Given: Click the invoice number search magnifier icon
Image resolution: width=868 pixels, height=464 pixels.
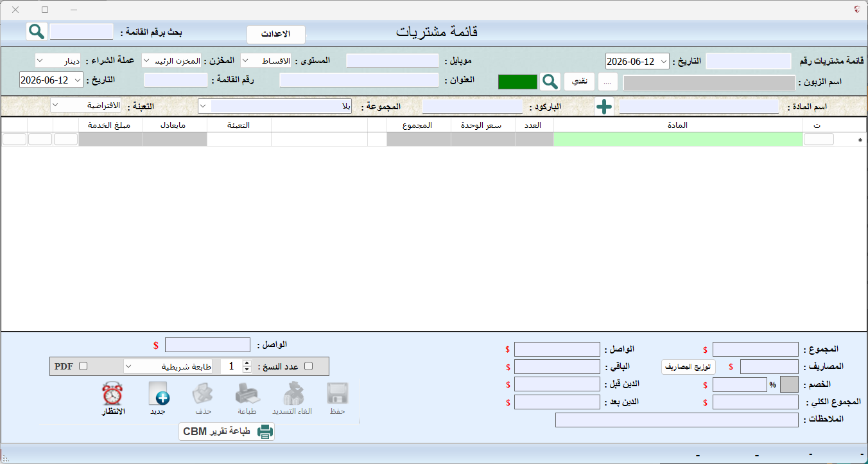Looking at the screenshot, I should point(37,31).
